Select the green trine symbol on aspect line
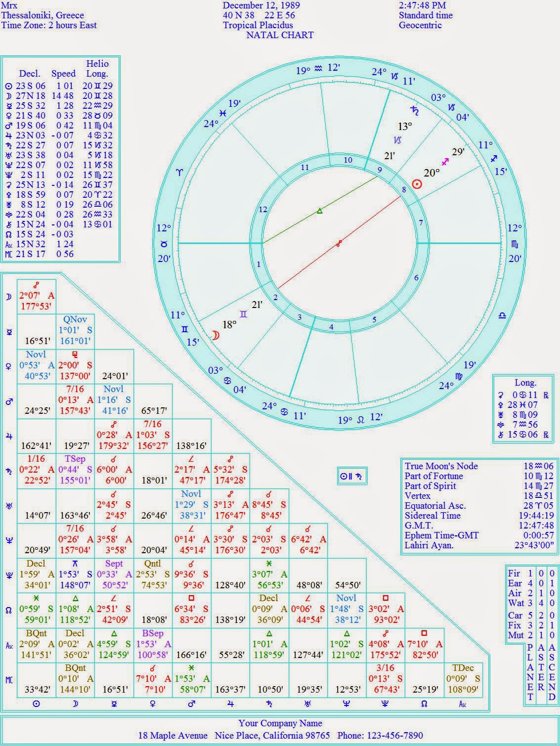Viewport: 560px width, 746px height. click(x=319, y=211)
